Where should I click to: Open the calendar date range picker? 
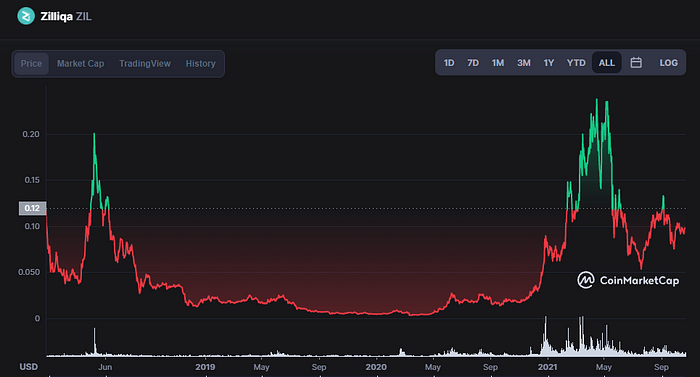[x=636, y=63]
